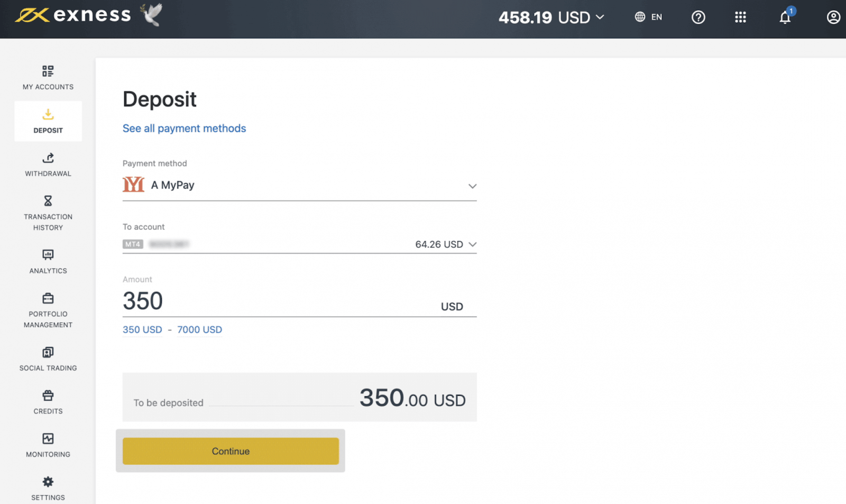Go to MY ACCOUNTS menu label
This screenshot has width=846, height=504.
(x=48, y=87)
